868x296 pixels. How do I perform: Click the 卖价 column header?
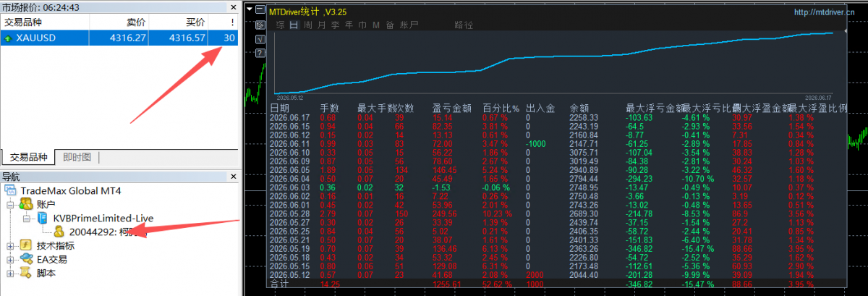[119, 22]
